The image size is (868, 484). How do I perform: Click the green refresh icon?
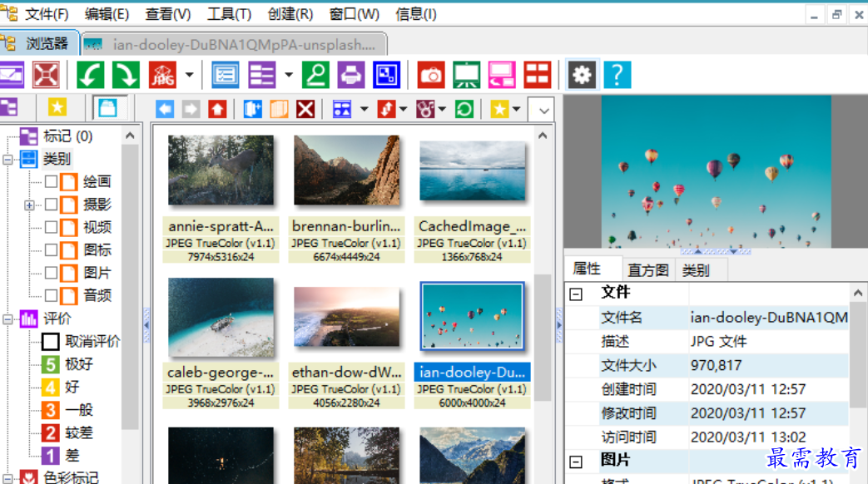pos(464,109)
